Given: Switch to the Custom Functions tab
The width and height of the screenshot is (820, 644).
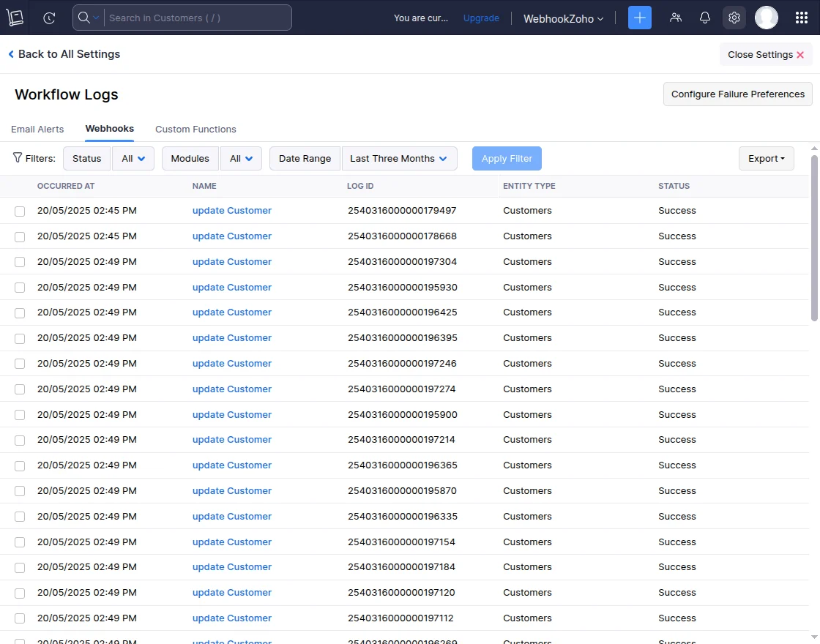Looking at the screenshot, I should coord(195,129).
